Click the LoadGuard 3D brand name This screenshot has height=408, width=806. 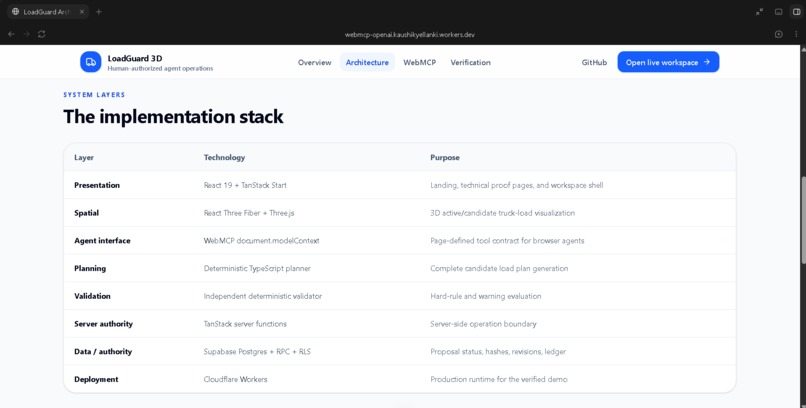coord(135,58)
